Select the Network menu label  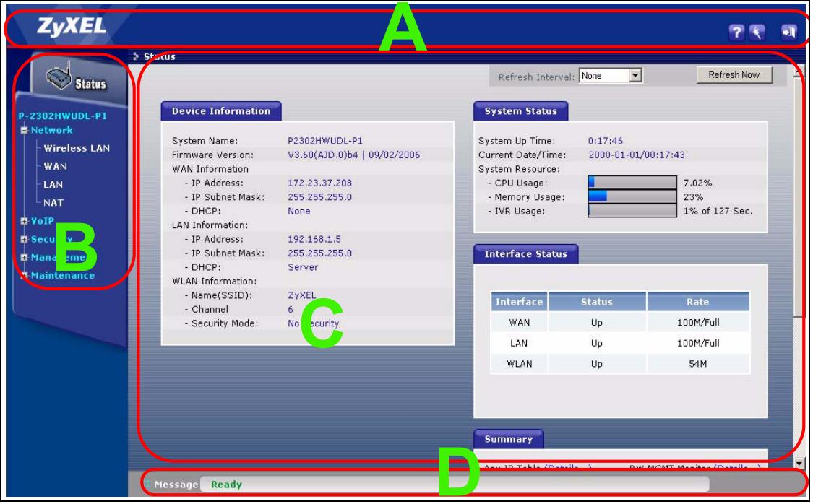point(51,130)
